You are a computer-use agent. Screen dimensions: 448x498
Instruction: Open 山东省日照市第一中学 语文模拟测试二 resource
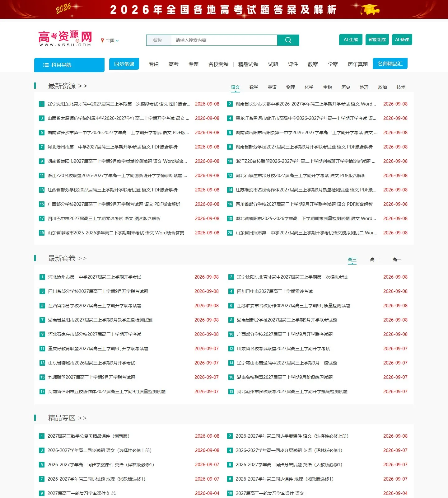306,233
